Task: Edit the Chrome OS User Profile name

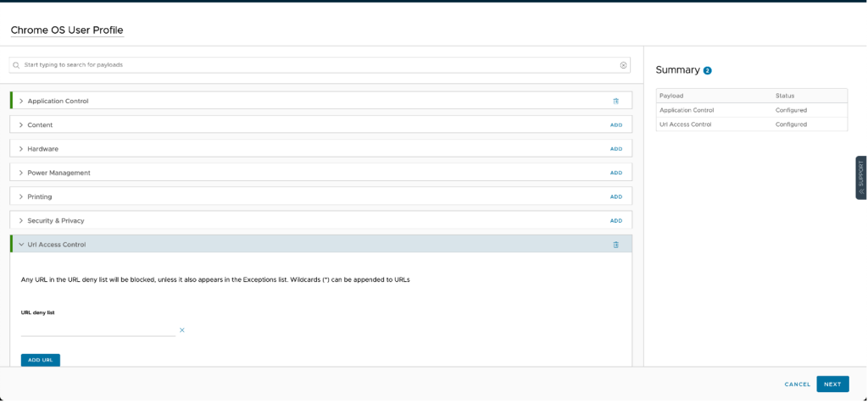Action: (x=67, y=30)
